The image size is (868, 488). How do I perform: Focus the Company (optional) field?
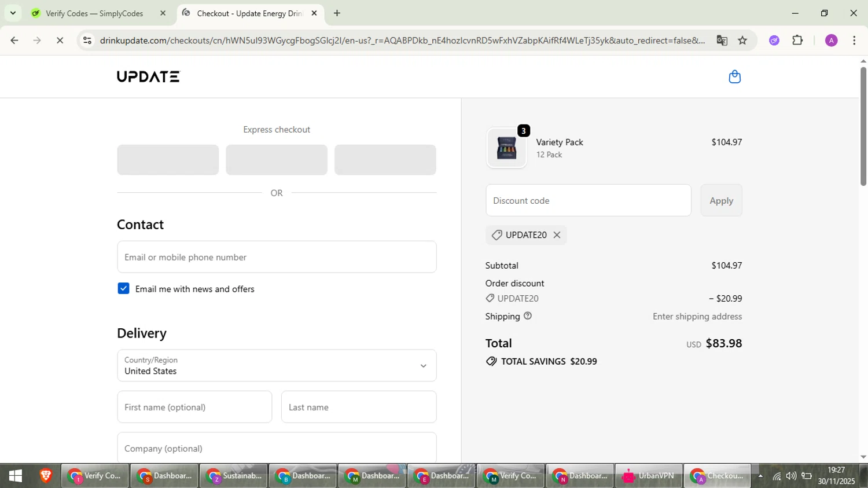[277, 447]
